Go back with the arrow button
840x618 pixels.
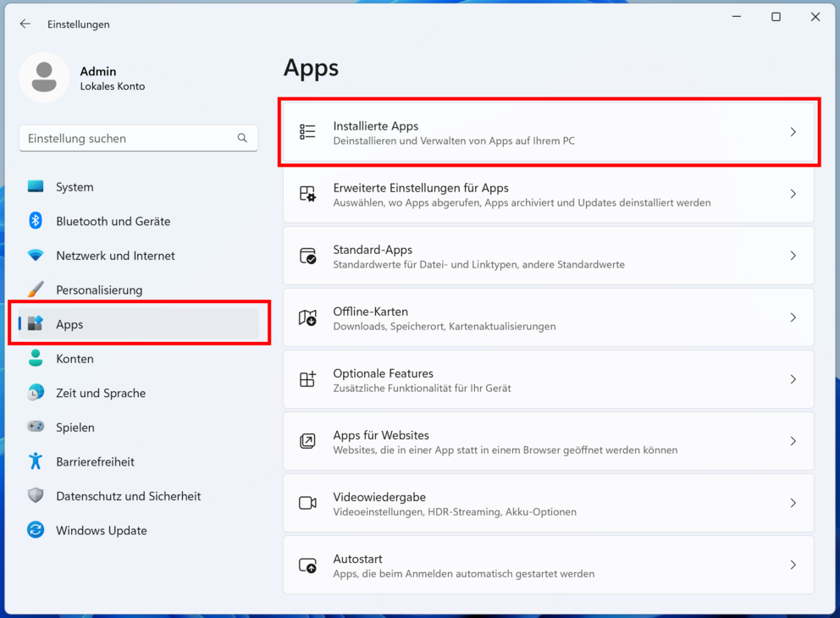point(25,24)
